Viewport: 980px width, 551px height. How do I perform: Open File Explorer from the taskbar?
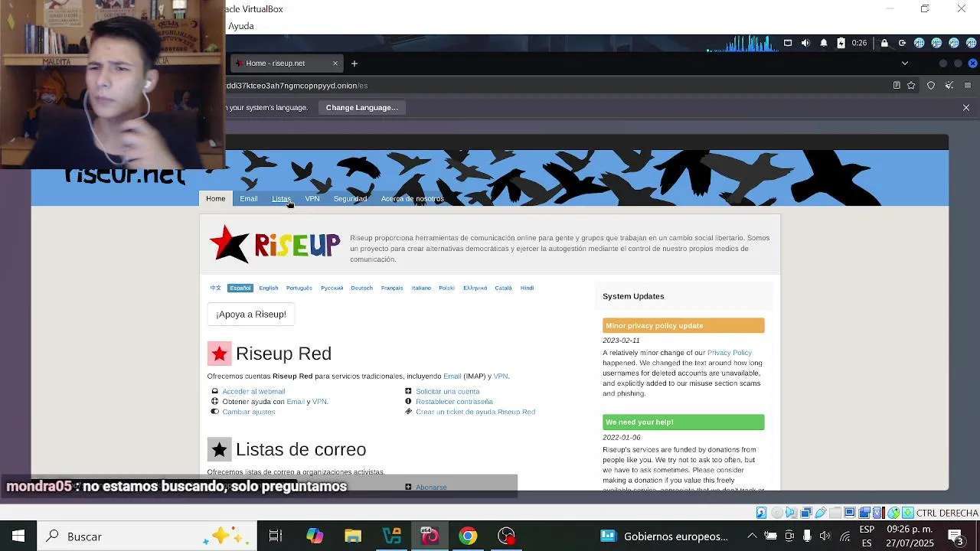click(353, 536)
